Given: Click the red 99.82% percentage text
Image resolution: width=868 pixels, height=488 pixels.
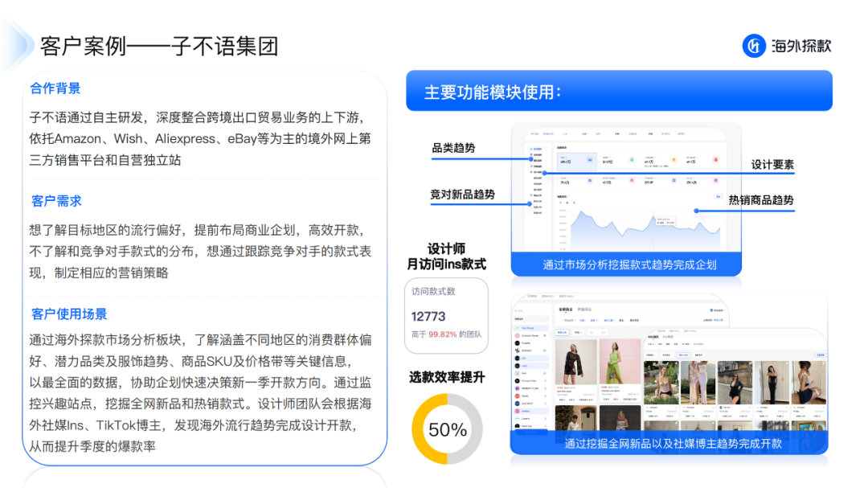Looking at the screenshot, I should point(442,334).
